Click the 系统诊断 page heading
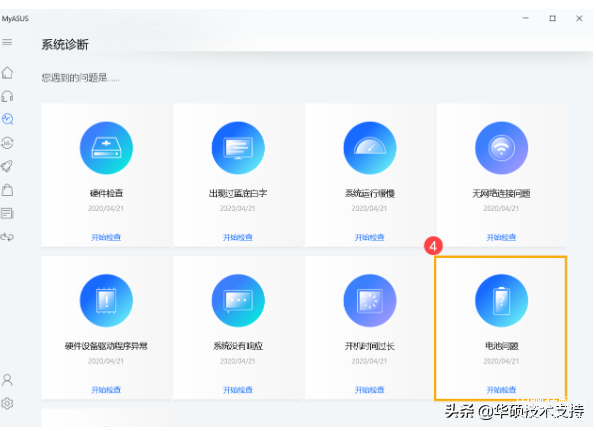The height and width of the screenshot is (431, 596). (x=65, y=45)
